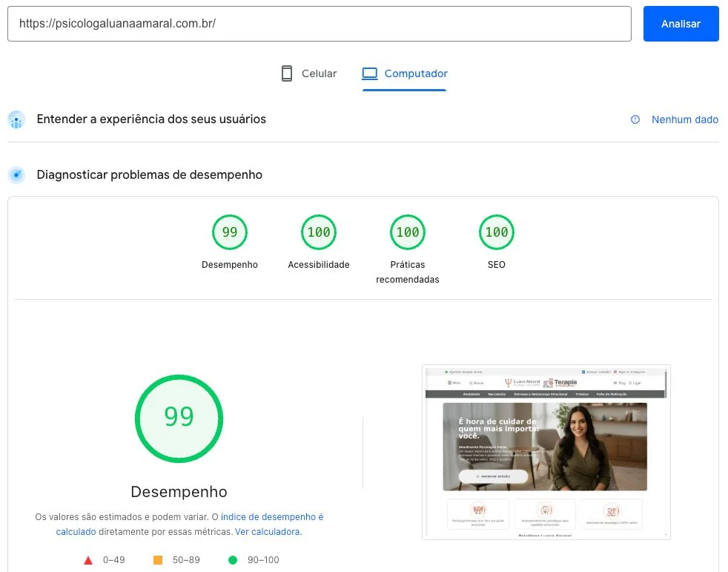Select the Desempenho score gauge showing 99
Screen dimensions: 728x572
230,232
